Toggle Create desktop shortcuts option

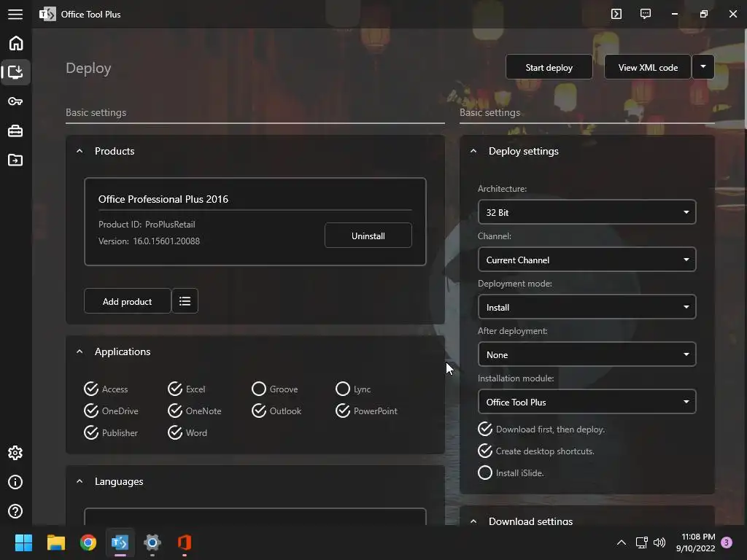[x=536, y=451]
